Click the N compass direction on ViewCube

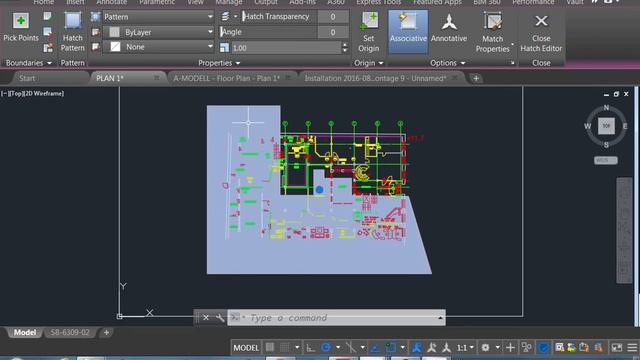pos(606,108)
